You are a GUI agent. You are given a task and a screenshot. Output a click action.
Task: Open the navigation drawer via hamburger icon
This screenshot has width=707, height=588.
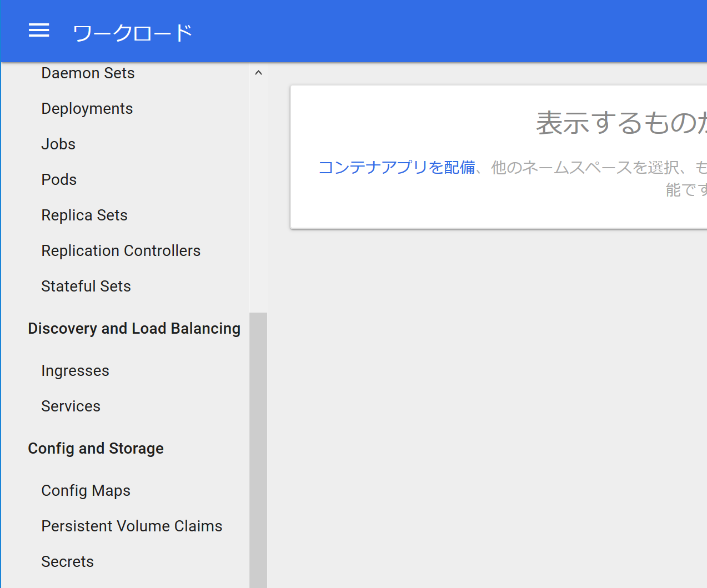pyautogui.click(x=38, y=31)
